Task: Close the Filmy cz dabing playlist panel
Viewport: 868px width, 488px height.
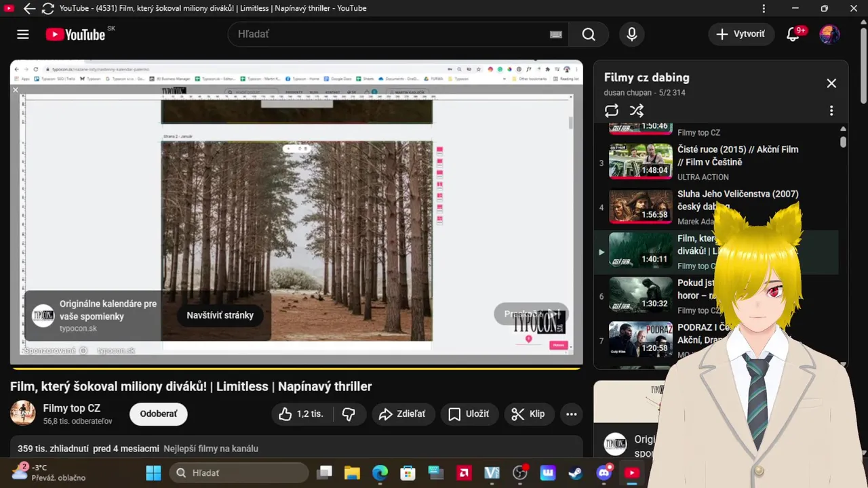Action: pos(831,83)
